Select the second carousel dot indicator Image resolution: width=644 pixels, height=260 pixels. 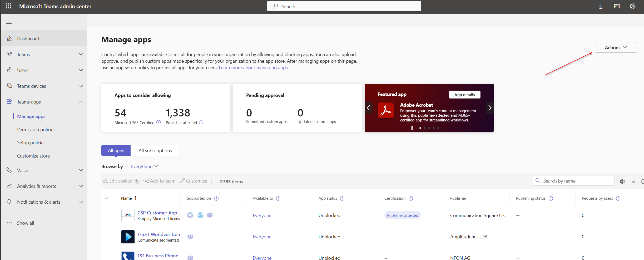425,128
